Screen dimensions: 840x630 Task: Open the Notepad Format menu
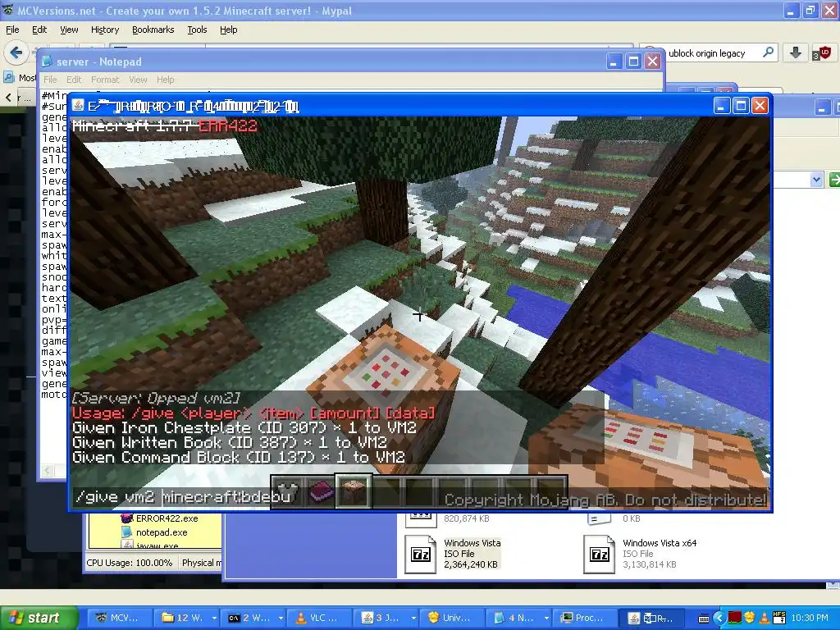pos(105,80)
